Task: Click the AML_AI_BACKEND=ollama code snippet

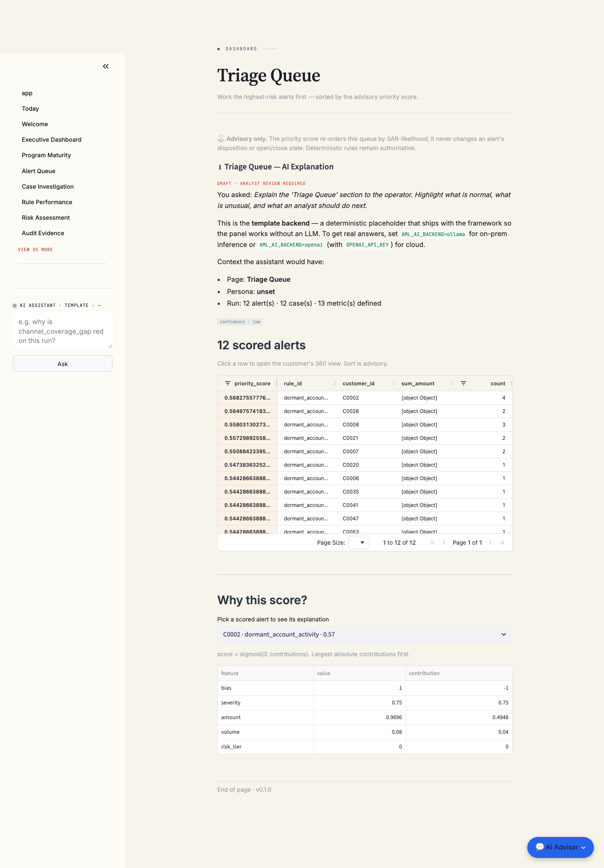Action: tap(433, 234)
